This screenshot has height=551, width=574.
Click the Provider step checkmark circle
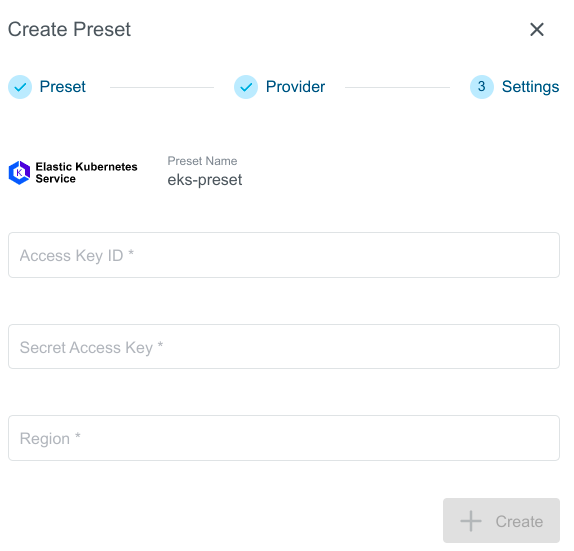246,87
